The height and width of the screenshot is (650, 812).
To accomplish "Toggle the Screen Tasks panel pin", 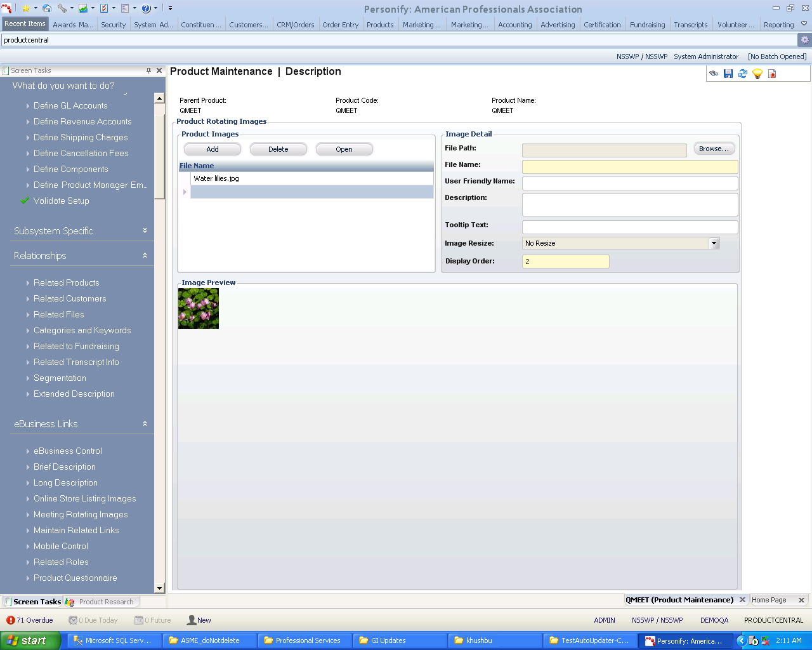I will pyautogui.click(x=149, y=70).
